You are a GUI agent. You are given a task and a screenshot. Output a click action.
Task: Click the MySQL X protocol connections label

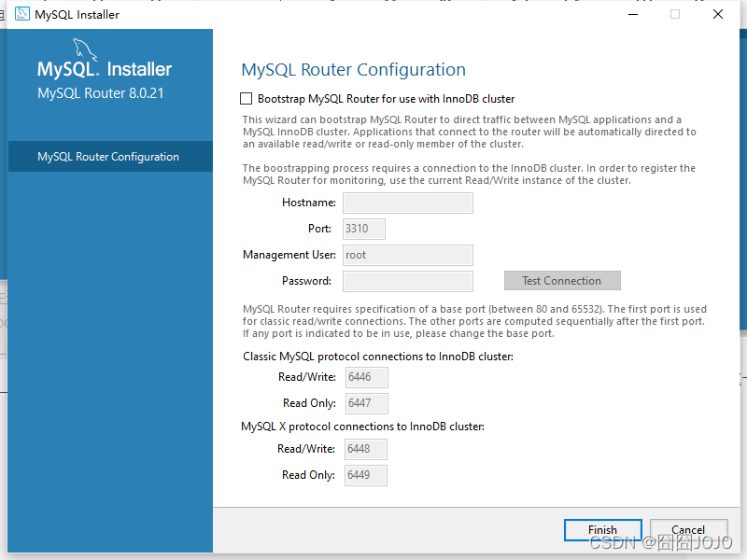click(362, 427)
